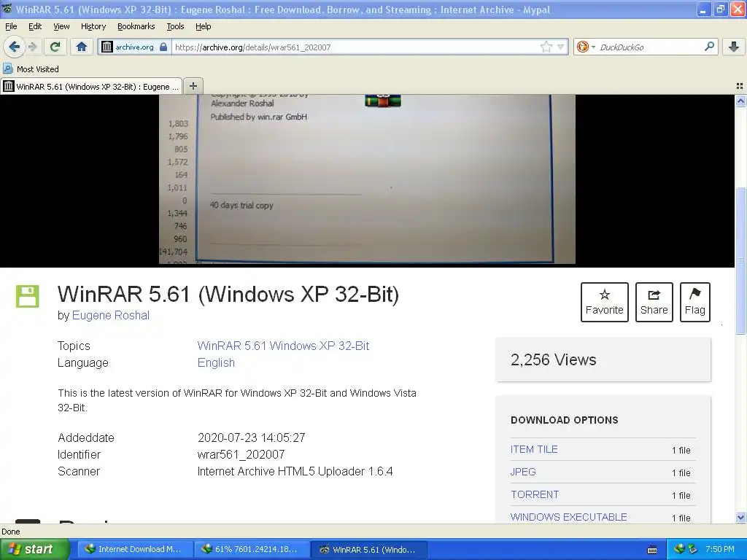
Task: Open the History menu
Action: tap(93, 26)
